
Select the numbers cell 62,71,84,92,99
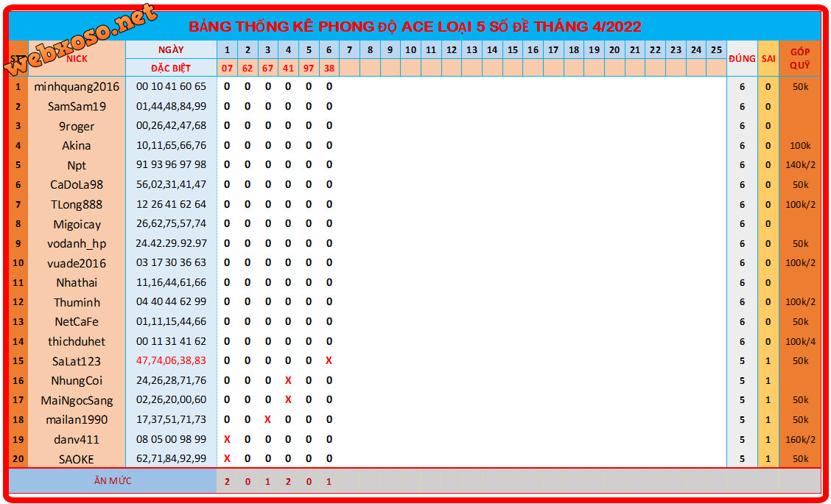171,459
